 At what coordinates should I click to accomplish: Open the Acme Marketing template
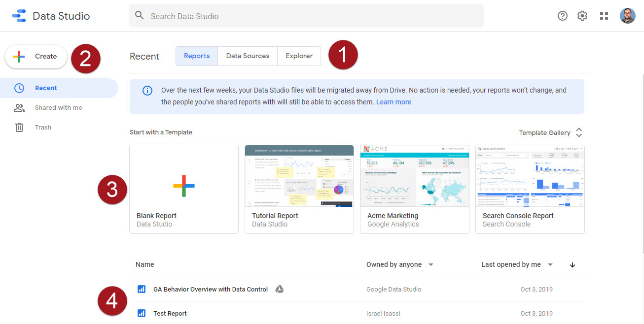click(x=415, y=189)
